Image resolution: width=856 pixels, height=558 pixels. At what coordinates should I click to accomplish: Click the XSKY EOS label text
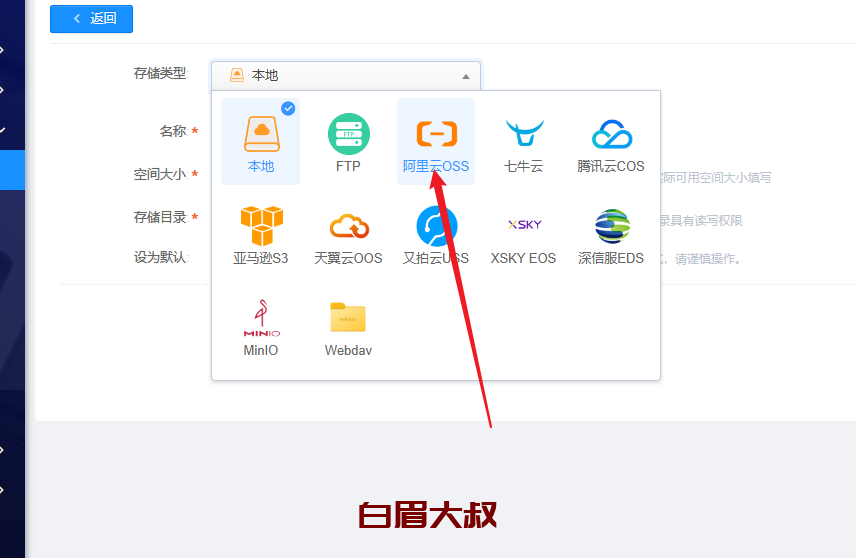[523, 258]
